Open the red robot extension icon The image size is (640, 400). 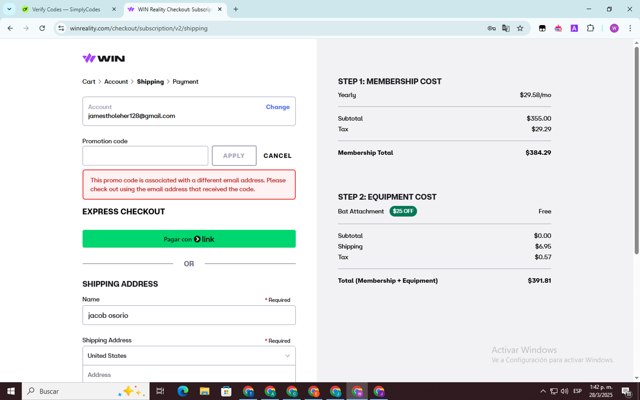tap(558, 28)
